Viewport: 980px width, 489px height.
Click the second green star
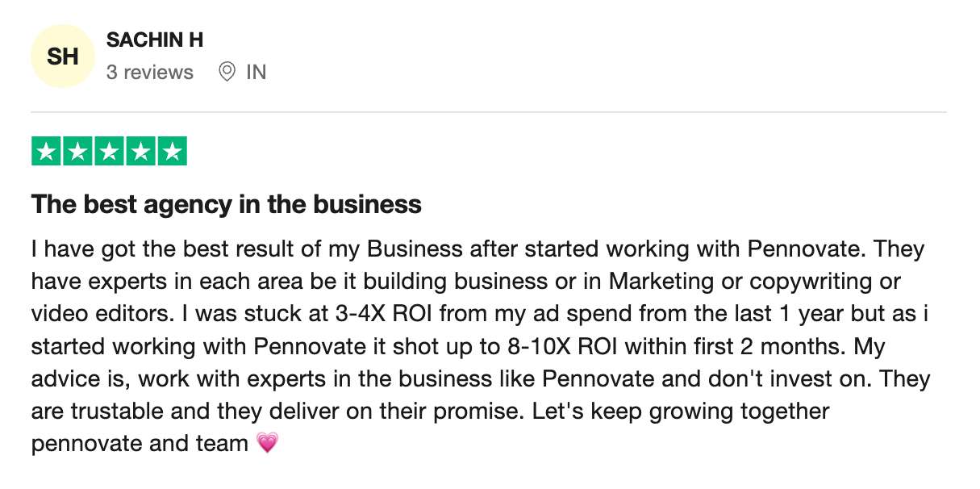(x=78, y=152)
